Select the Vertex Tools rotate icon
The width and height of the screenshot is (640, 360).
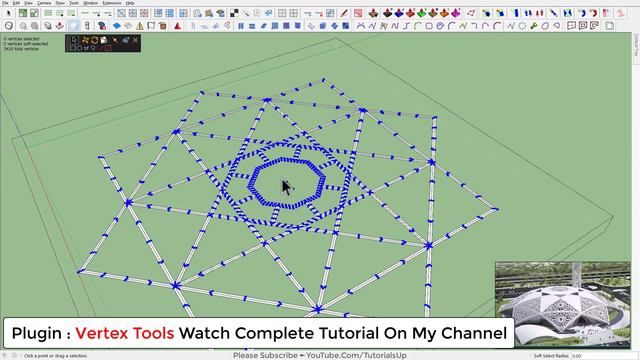pos(94,40)
